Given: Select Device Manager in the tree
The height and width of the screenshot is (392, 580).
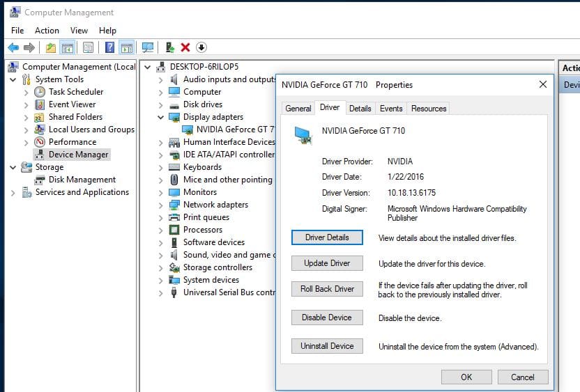Looking at the screenshot, I should (78, 155).
